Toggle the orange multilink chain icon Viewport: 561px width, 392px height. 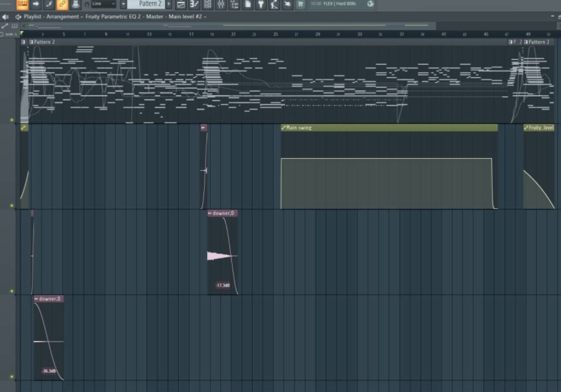[62, 4]
